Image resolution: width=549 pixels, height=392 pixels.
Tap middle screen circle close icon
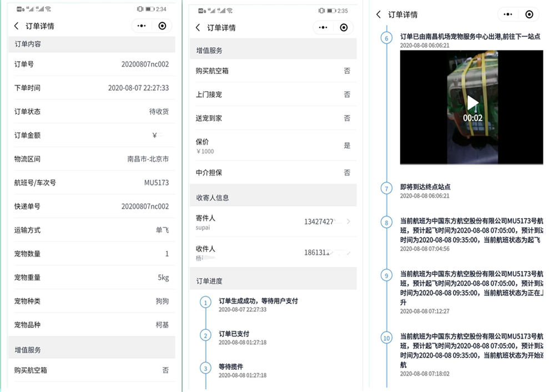pos(344,28)
